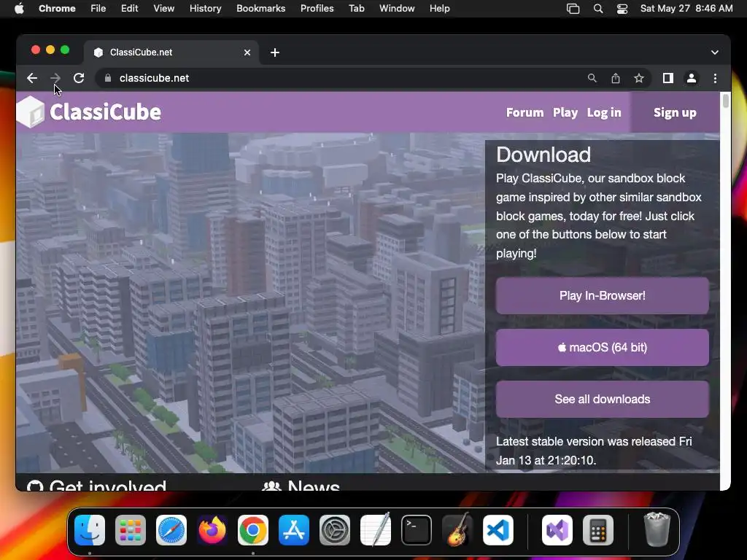Click the date and time display
The height and width of the screenshot is (560, 747).
click(686, 9)
